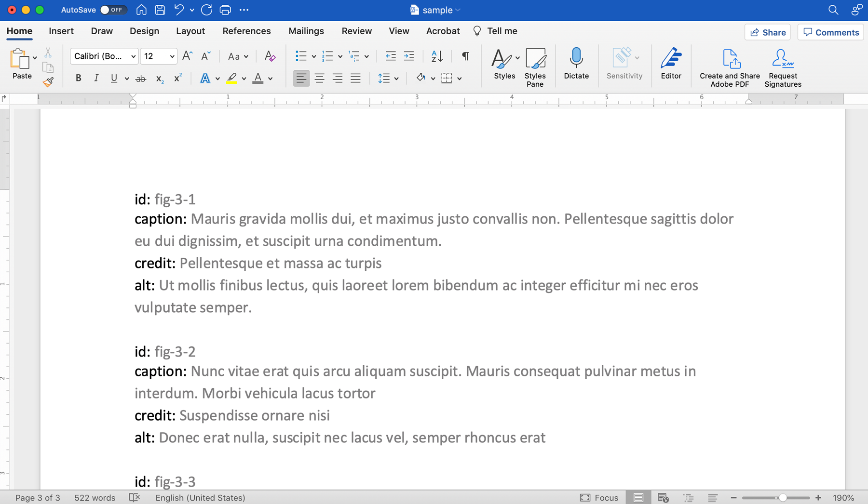
Task: Toggle the AutoSave switch
Action: coord(112,10)
